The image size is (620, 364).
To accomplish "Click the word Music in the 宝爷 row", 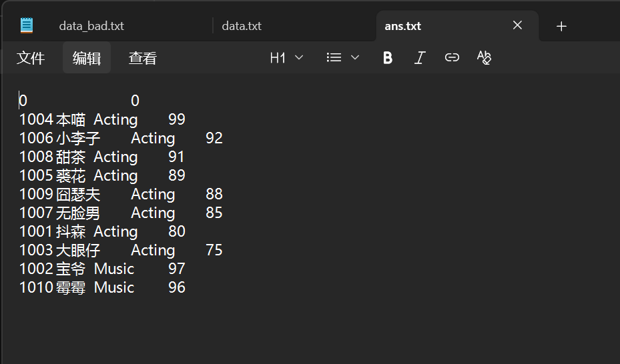I will (x=114, y=269).
